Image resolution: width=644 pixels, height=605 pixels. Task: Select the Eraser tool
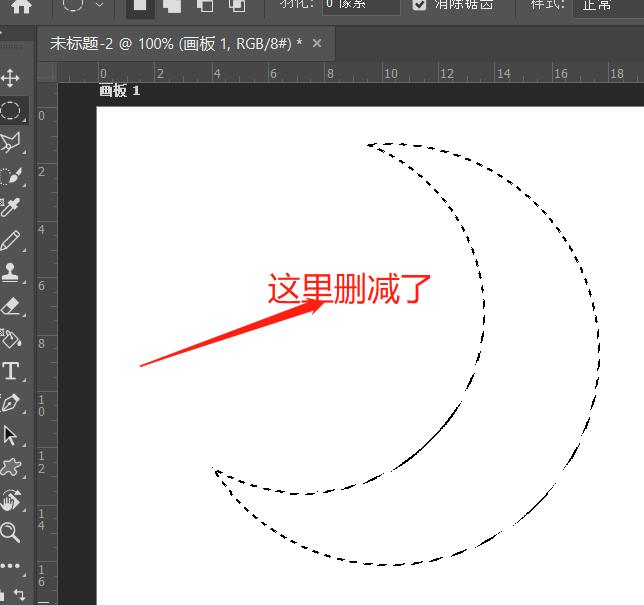[x=11, y=306]
